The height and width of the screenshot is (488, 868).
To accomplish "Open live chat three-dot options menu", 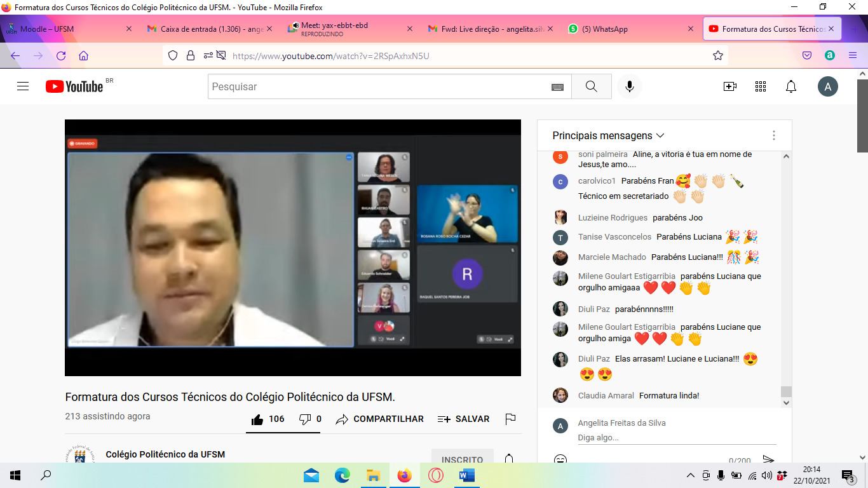I will click(x=773, y=135).
